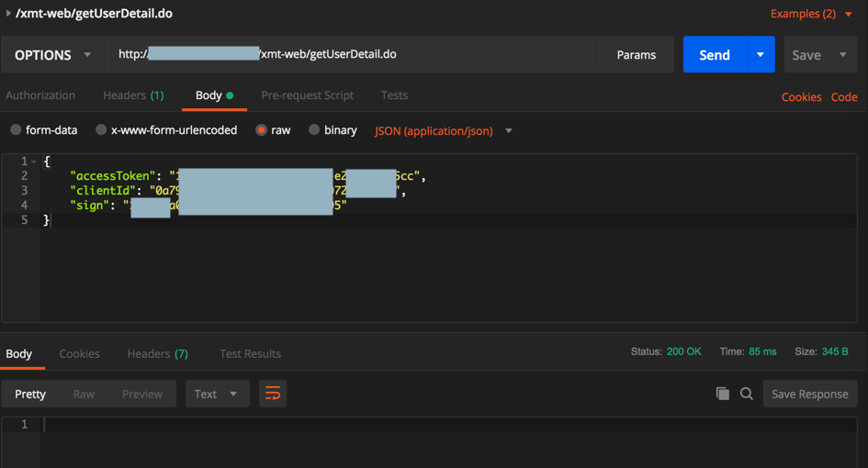Viewport: 868px width, 468px height.
Task: Expand the getUserDetail.do request title
Action: coord(9,14)
